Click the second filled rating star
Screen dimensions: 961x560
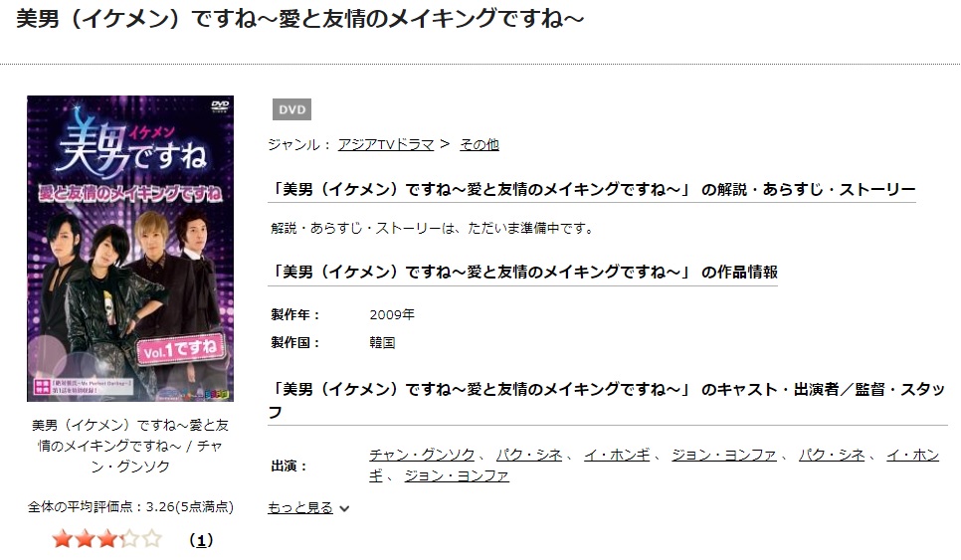85,539
